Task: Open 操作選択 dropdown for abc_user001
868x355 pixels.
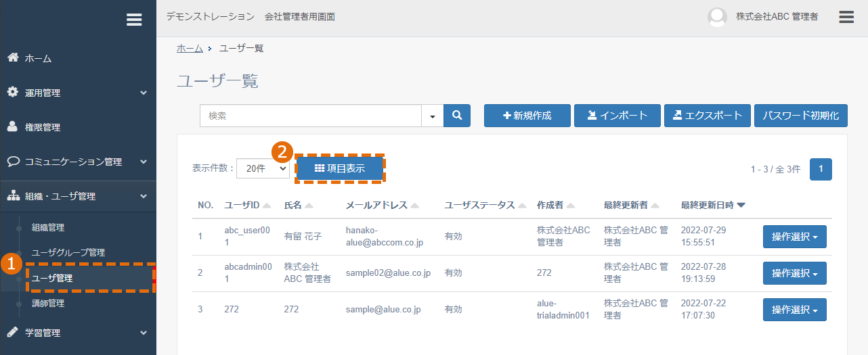Action: (795, 237)
